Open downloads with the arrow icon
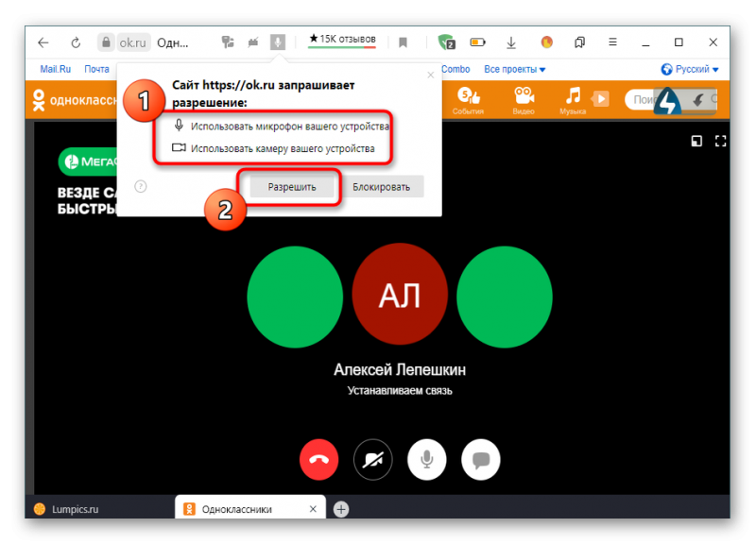Image resolution: width=756 pixels, height=544 pixels. [x=511, y=42]
